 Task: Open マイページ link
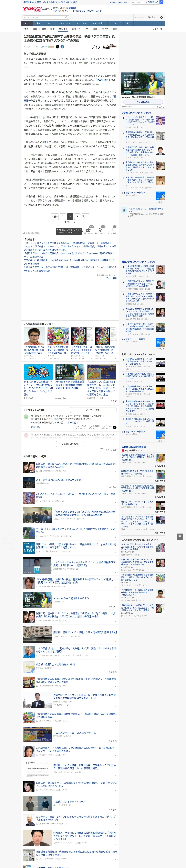pos(139,17)
